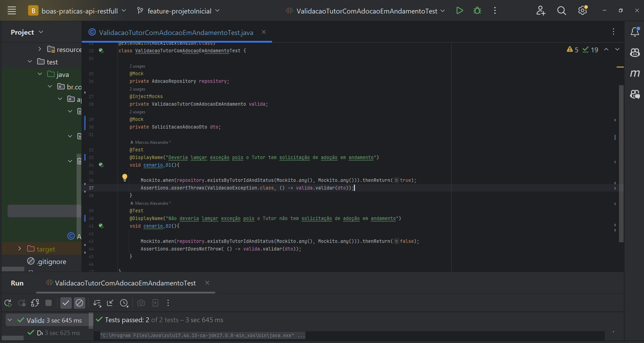Collapse the test folder
The image size is (644, 343).
pos(30,62)
